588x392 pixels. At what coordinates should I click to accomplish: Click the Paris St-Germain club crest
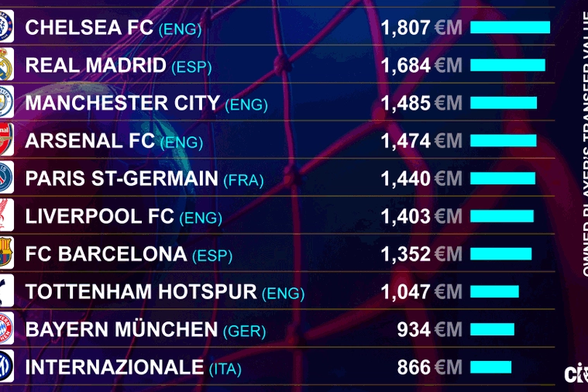click(x=6, y=178)
